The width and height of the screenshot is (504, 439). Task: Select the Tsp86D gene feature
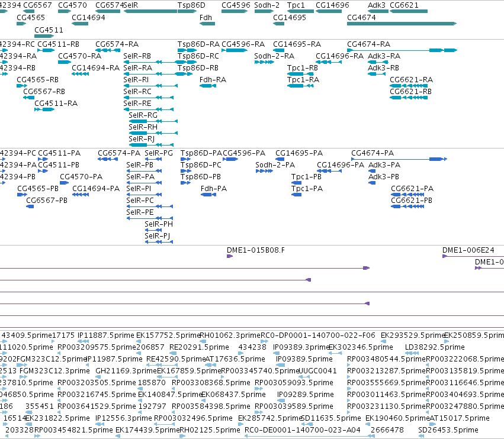click(187, 11)
